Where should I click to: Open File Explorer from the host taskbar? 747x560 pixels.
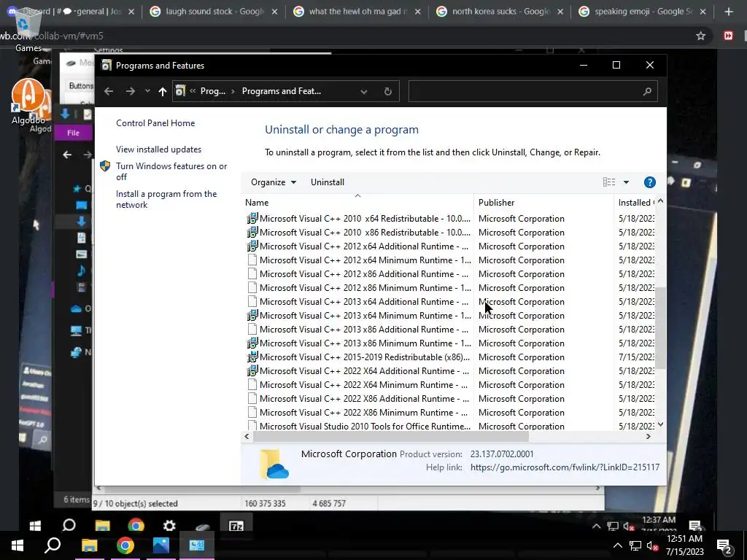point(89,545)
